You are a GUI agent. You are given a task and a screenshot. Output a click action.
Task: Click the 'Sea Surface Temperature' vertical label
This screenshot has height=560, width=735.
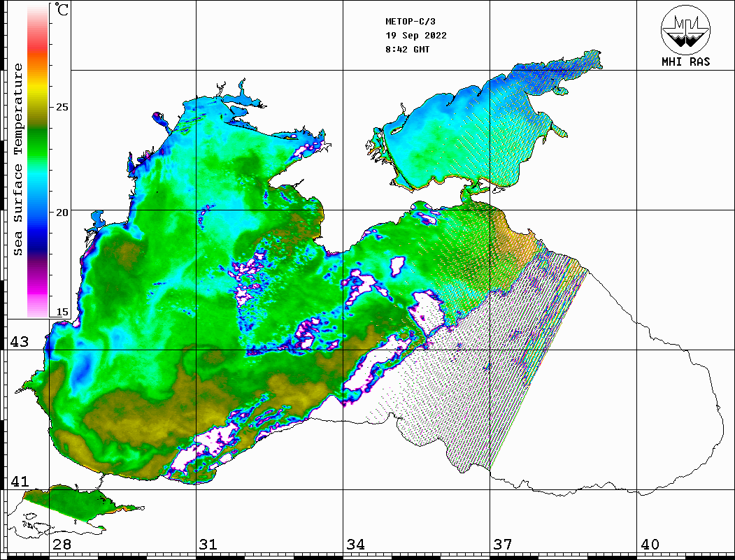(17, 159)
